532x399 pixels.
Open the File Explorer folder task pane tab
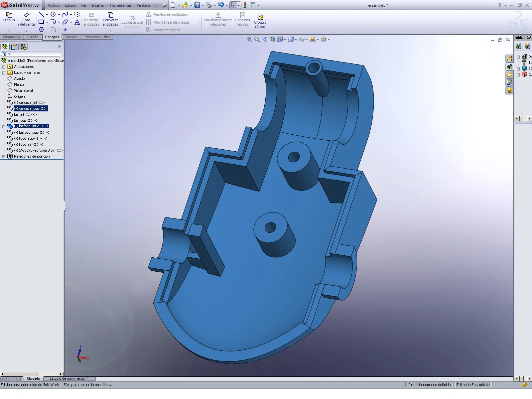509,74
